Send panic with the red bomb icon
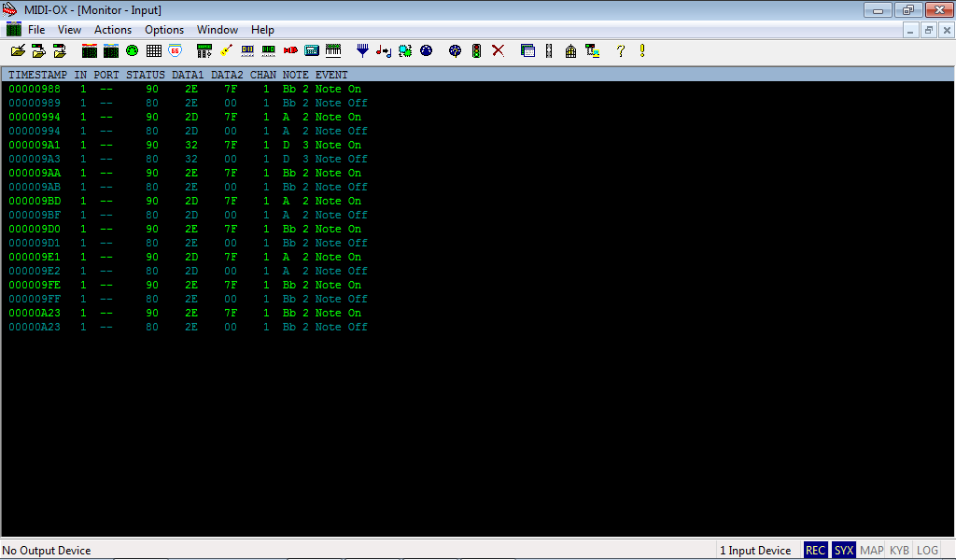The width and height of the screenshot is (956, 560). tap(290, 51)
